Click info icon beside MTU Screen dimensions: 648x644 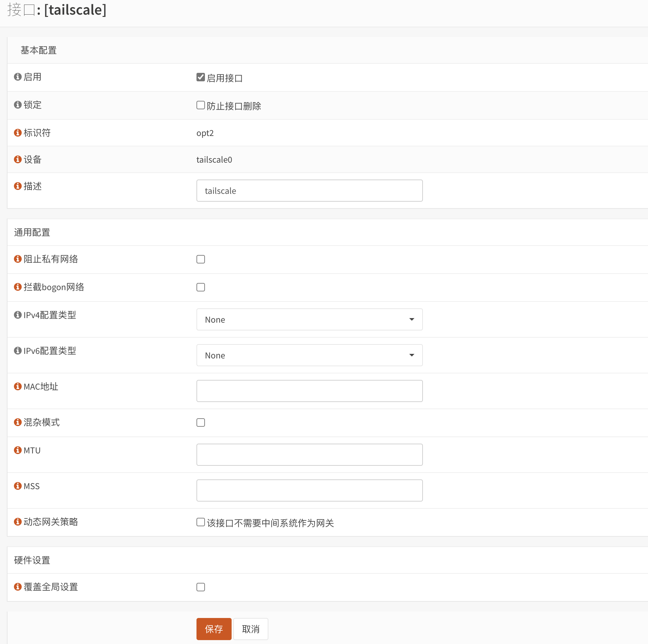(x=18, y=450)
